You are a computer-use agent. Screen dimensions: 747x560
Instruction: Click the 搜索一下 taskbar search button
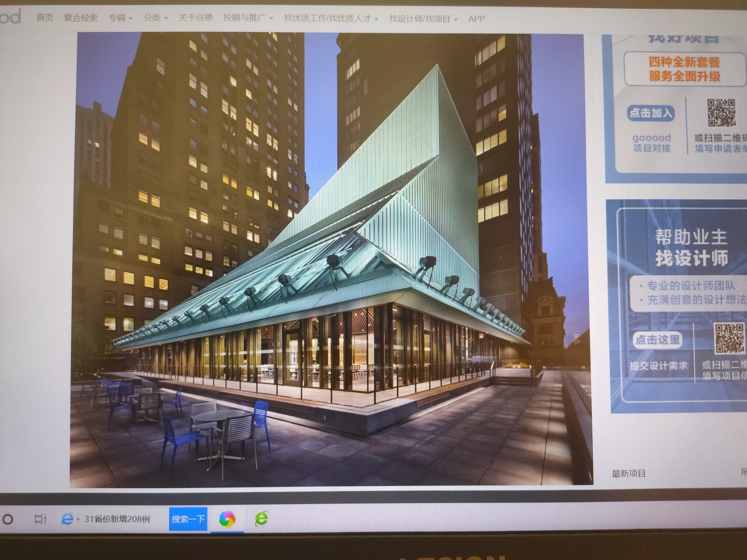point(188,519)
